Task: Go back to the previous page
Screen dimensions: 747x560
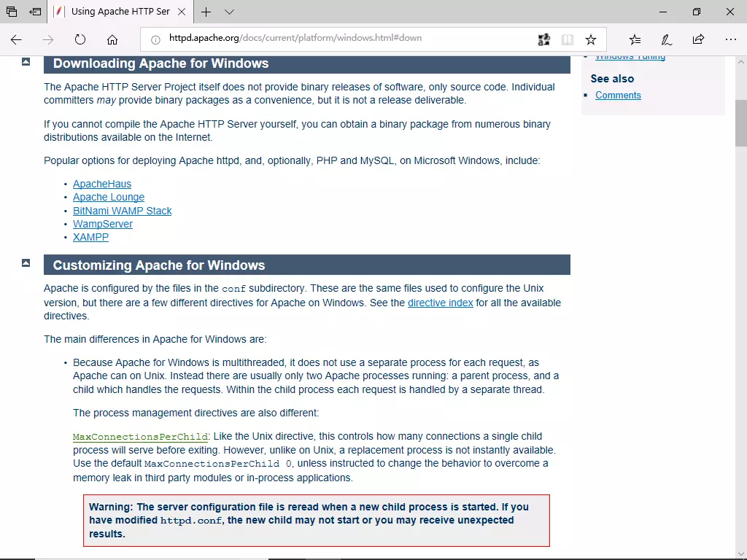Action: click(x=16, y=39)
